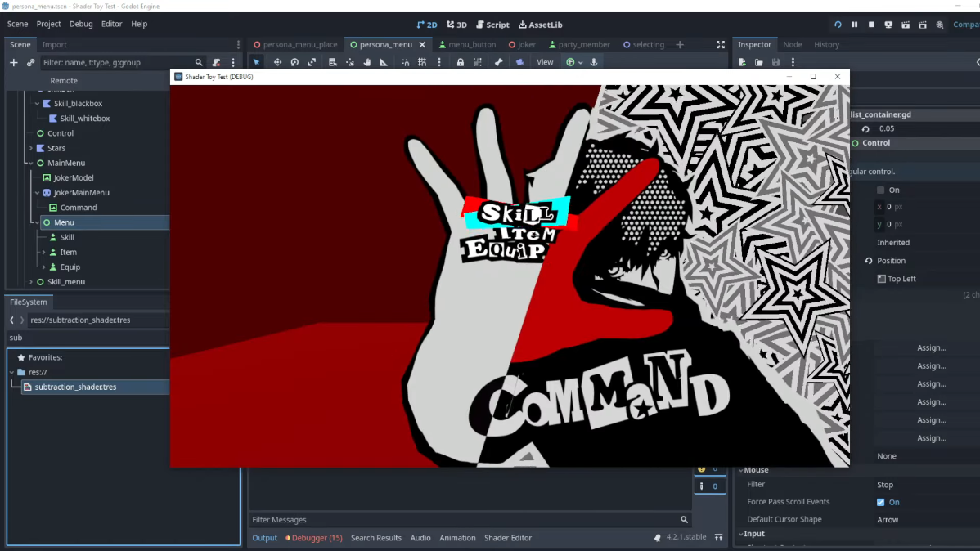Expand the Skill_menu node
This screenshot has width=980, height=551.
click(x=30, y=282)
